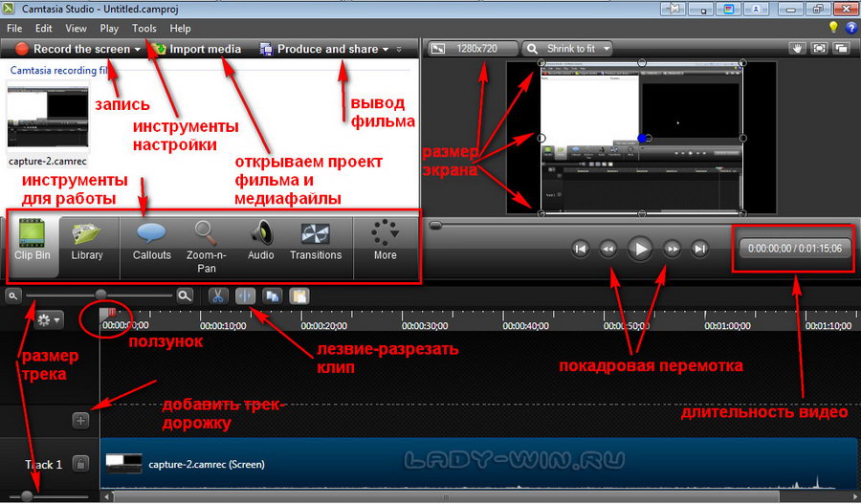The width and height of the screenshot is (861, 504).
Task: Click the Import media button
Action: coord(194,49)
